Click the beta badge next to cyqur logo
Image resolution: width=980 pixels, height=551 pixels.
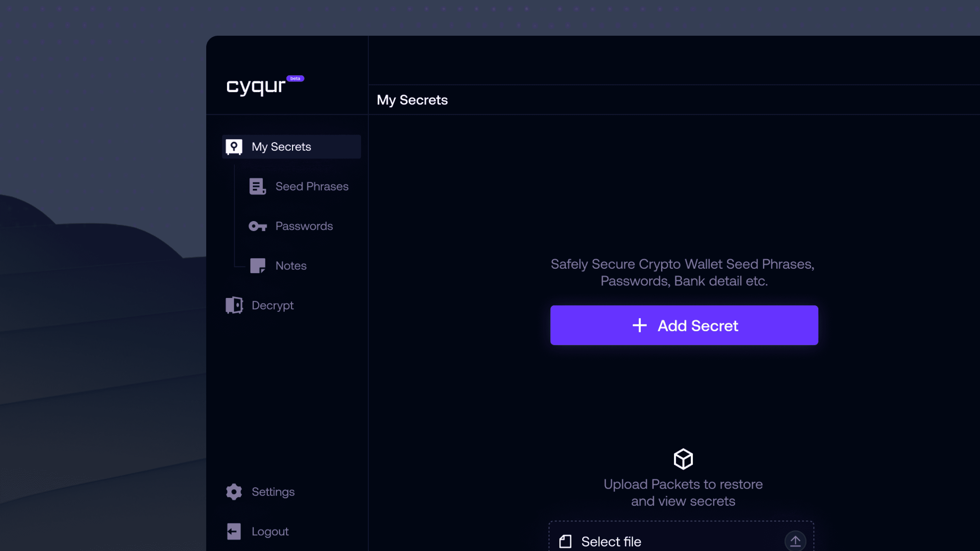pos(295,78)
